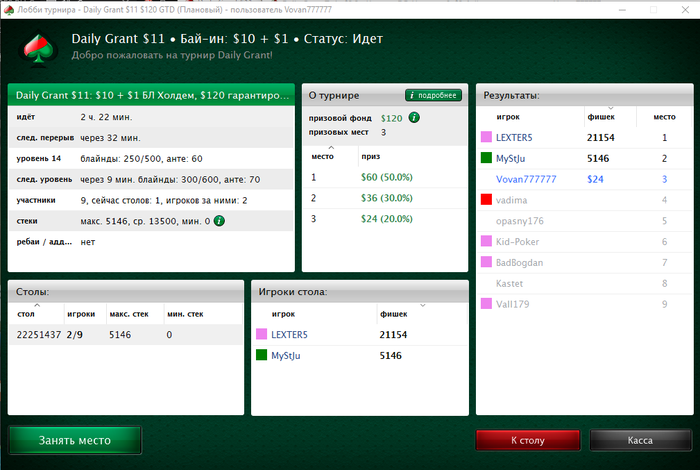Select BadBogdan in results list
The image size is (700, 470).
[x=585, y=262]
